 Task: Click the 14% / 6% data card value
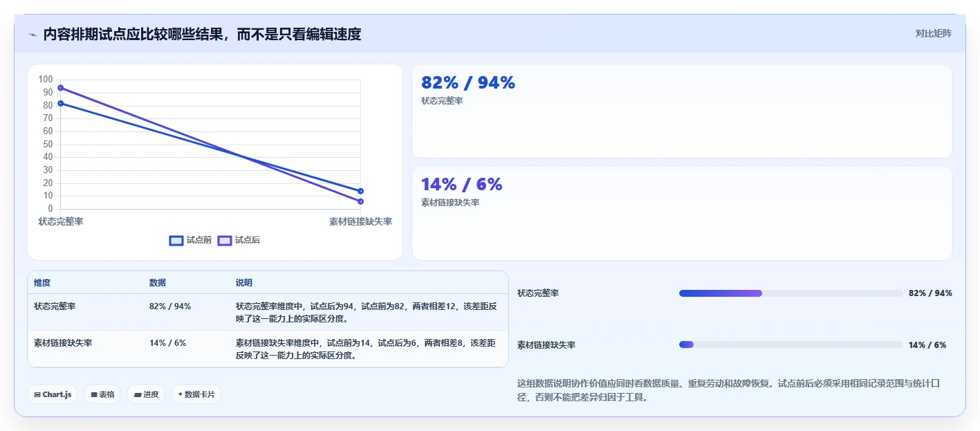click(462, 185)
